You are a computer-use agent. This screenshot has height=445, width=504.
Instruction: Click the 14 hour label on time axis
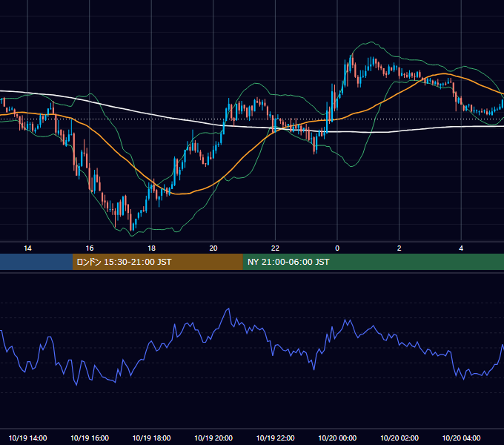(x=27, y=248)
